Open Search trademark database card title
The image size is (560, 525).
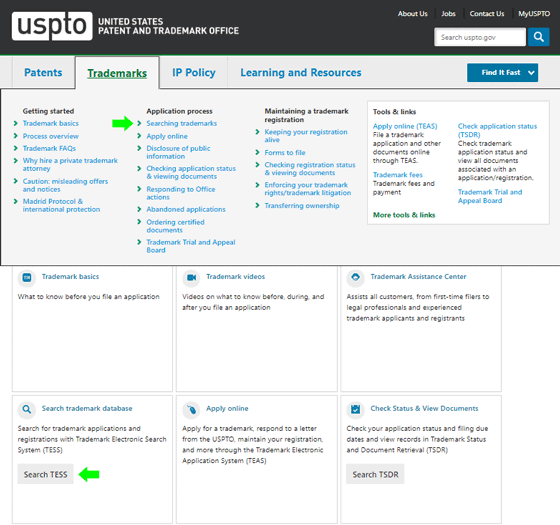click(x=87, y=408)
